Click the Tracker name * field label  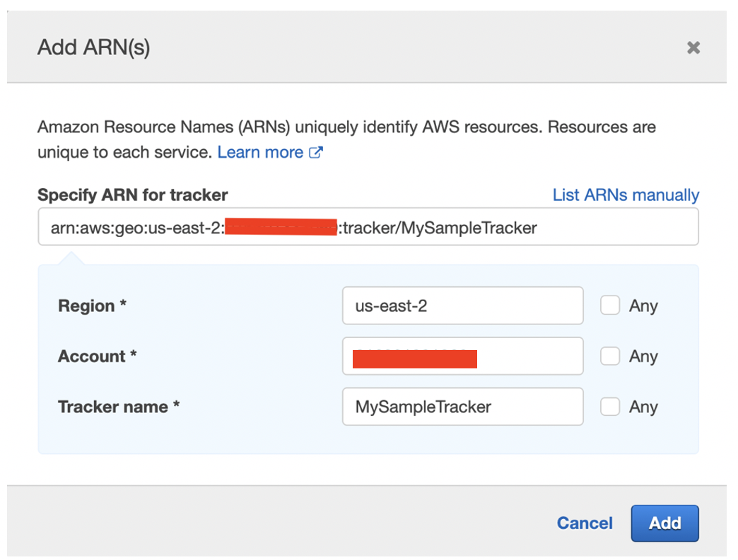pyautogui.click(x=119, y=407)
